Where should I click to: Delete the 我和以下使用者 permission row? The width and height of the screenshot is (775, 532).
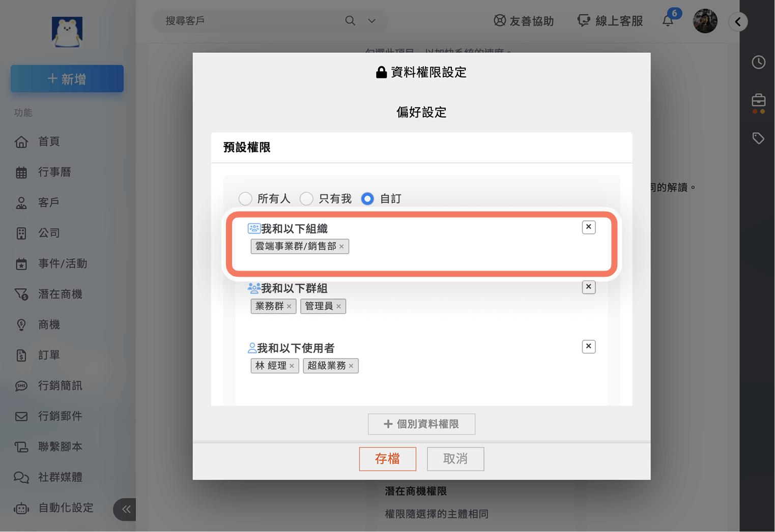588,346
